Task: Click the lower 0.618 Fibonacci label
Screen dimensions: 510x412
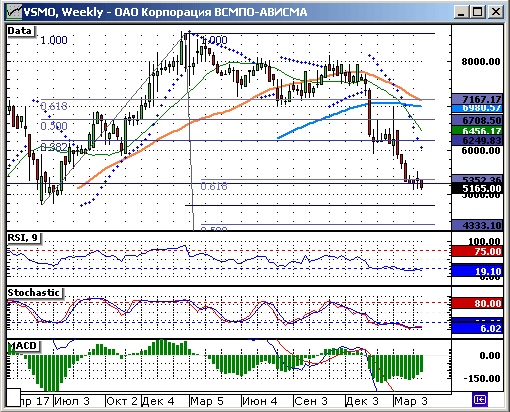Action: (214, 186)
